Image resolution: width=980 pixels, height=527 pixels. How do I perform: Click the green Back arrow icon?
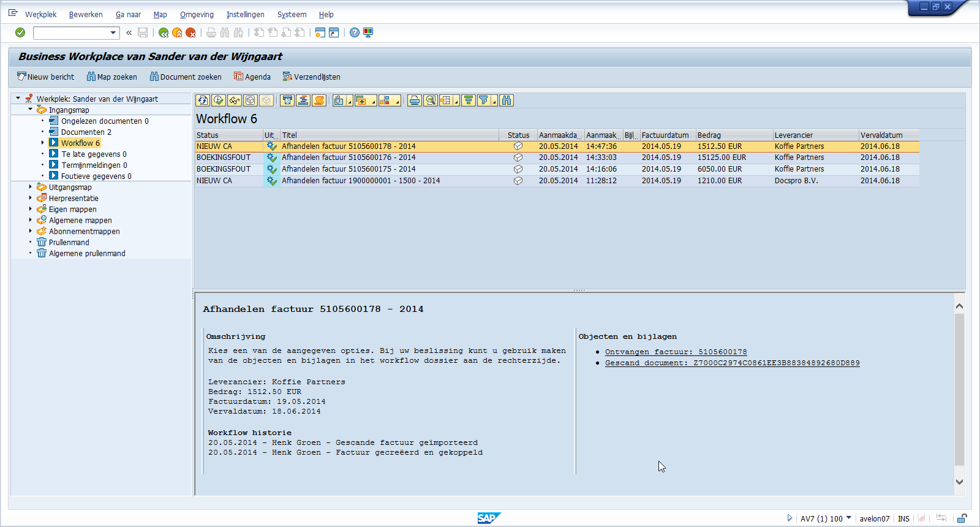tap(164, 32)
